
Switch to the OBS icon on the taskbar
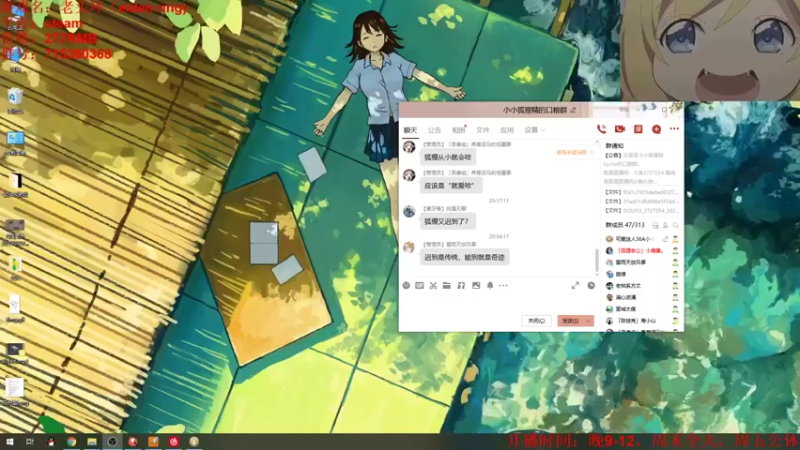pos(112,442)
